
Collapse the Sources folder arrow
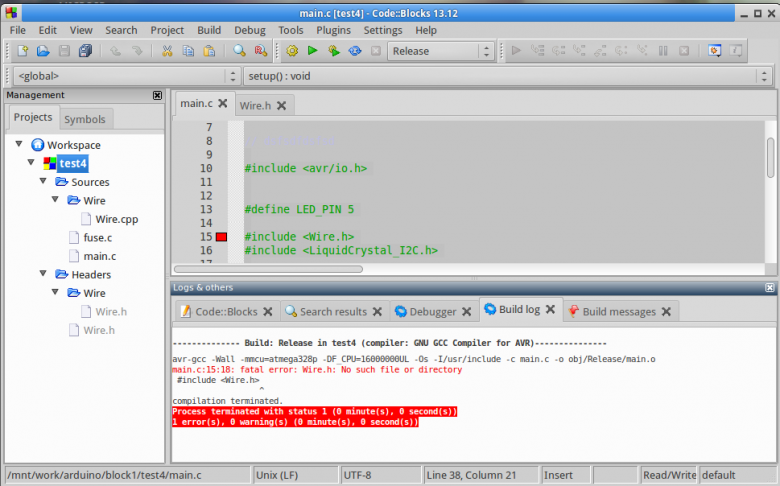point(43,181)
